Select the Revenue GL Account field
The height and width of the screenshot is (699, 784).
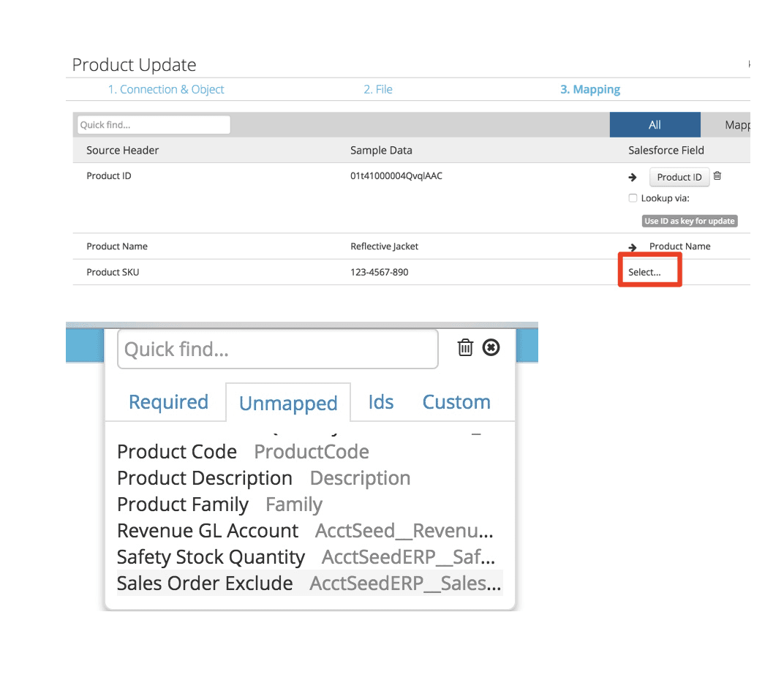pyautogui.click(x=207, y=530)
